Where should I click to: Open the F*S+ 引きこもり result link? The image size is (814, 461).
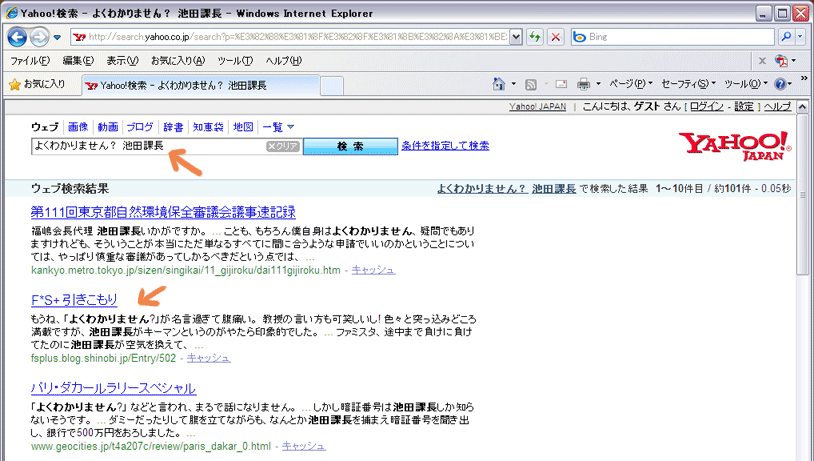[74, 300]
